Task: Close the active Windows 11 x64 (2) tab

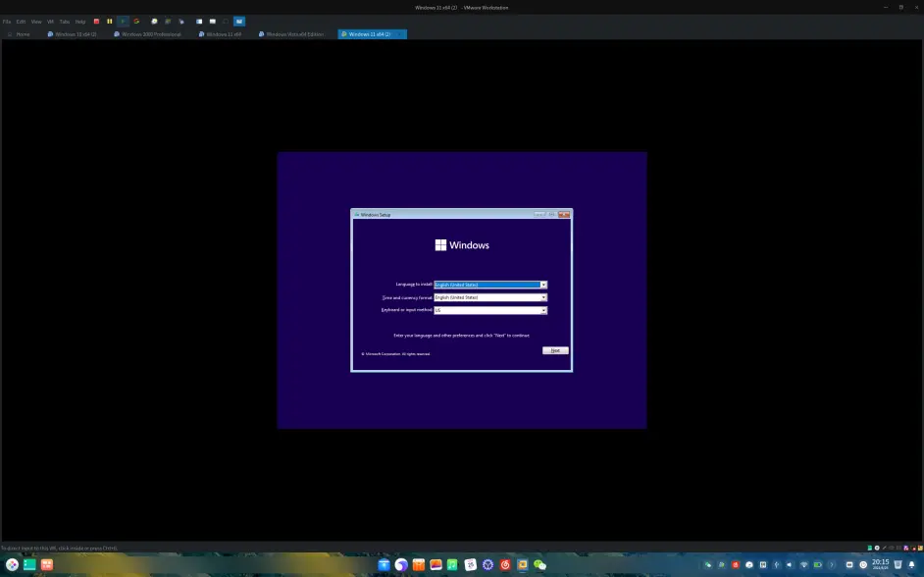Action: [x=401, y=34]
